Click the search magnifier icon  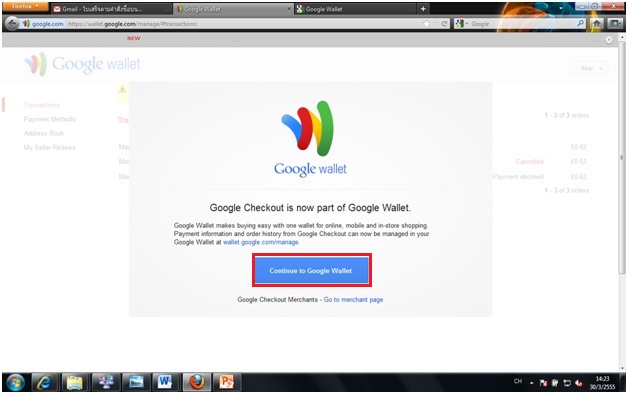tap(580, 24)
